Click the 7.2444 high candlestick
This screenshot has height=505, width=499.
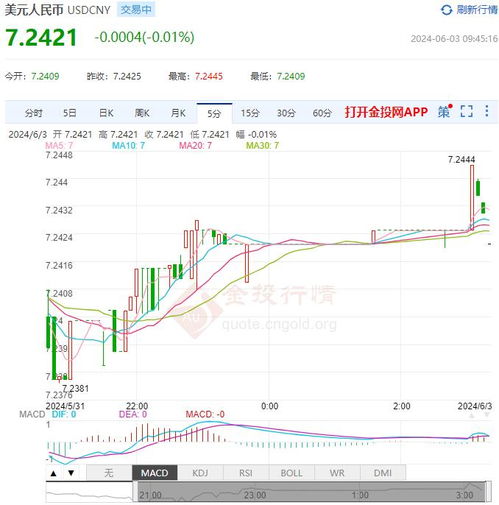point(472,197)
